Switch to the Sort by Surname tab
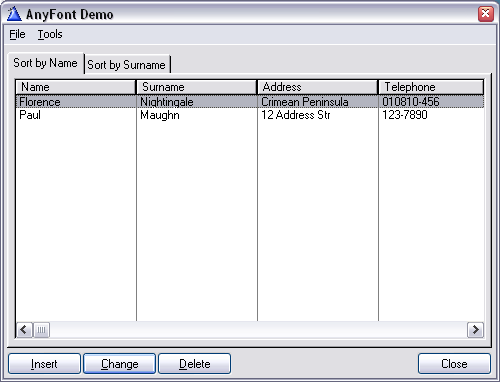The image size is (500, 382). point(127,65)
